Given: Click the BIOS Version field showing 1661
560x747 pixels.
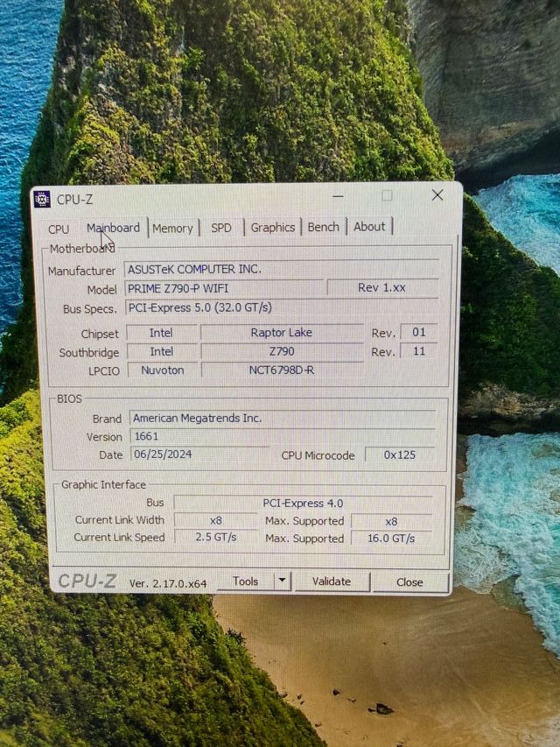Looking at the screenshot, I should click(x=280, y=436).
